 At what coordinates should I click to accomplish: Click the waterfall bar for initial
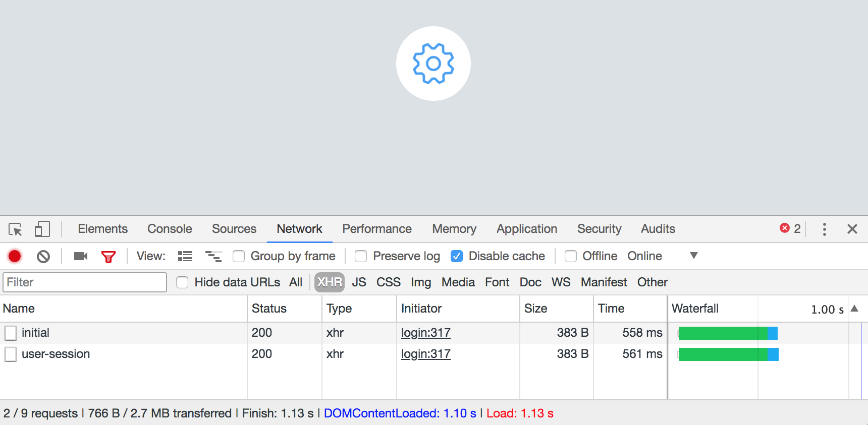[x=728, y=333]
